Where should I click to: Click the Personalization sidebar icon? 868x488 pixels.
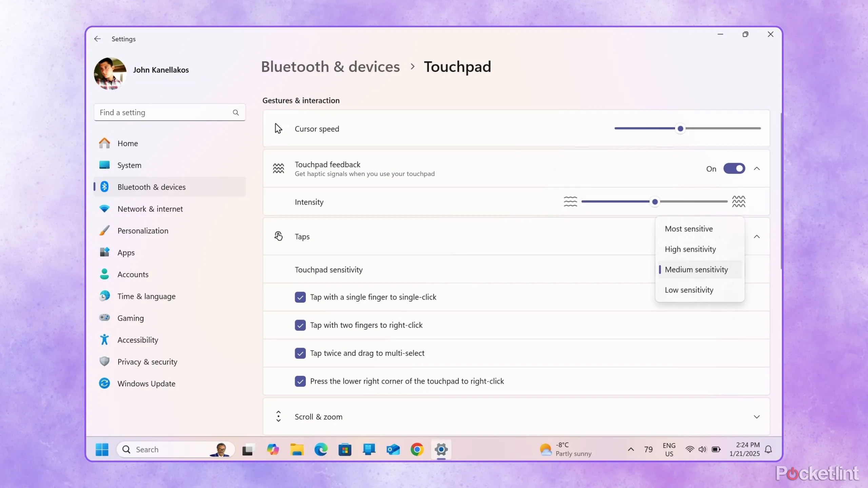click(105, 230)
